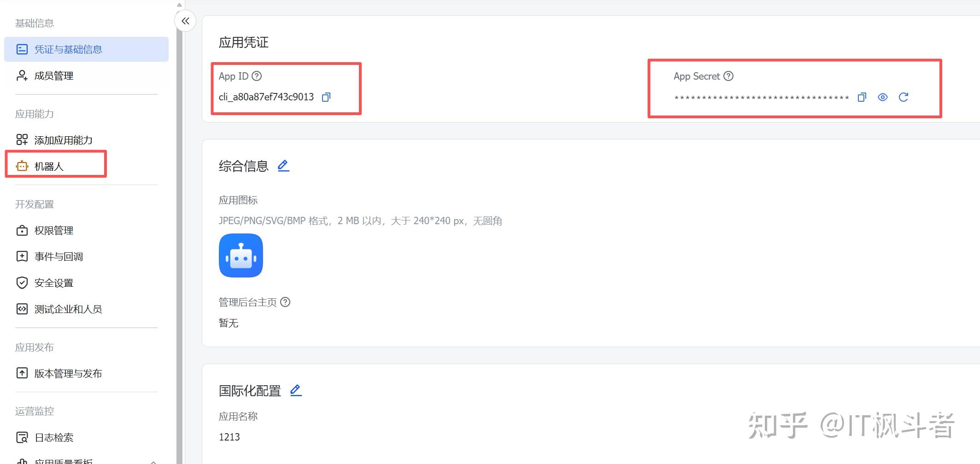Refresh the App Secret
This screenshot has height=464, width=980.
(x=903, y=97)
